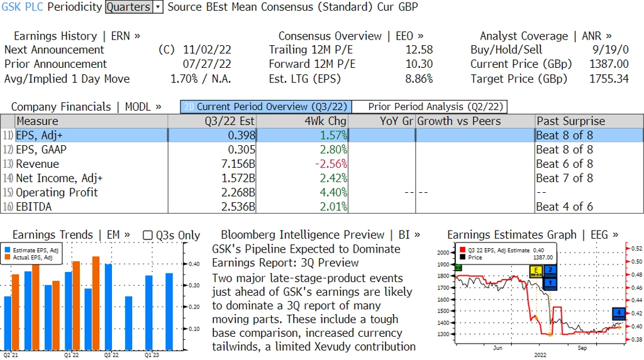Enable the Q3s Only checkbox

coord(147,235)
